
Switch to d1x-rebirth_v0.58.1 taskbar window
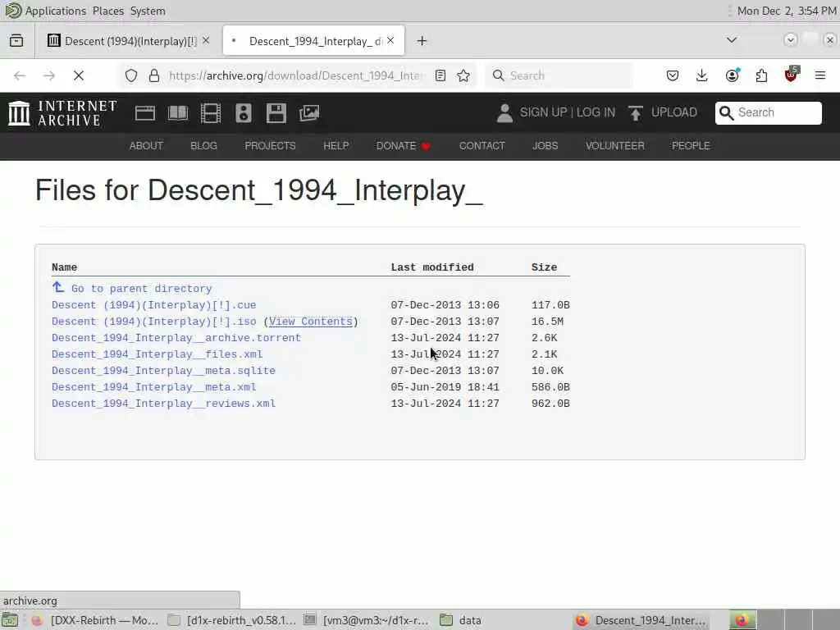[231, 620]
